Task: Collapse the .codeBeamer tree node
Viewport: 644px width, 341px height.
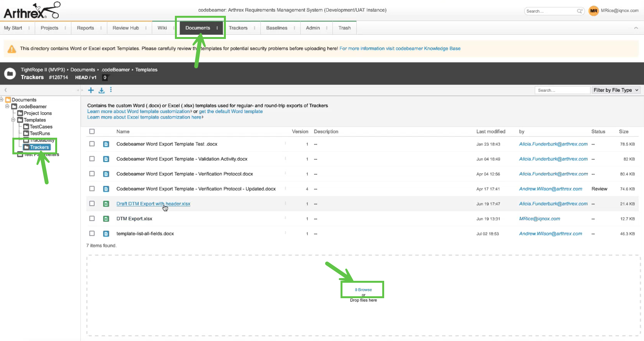Action: 7,106
